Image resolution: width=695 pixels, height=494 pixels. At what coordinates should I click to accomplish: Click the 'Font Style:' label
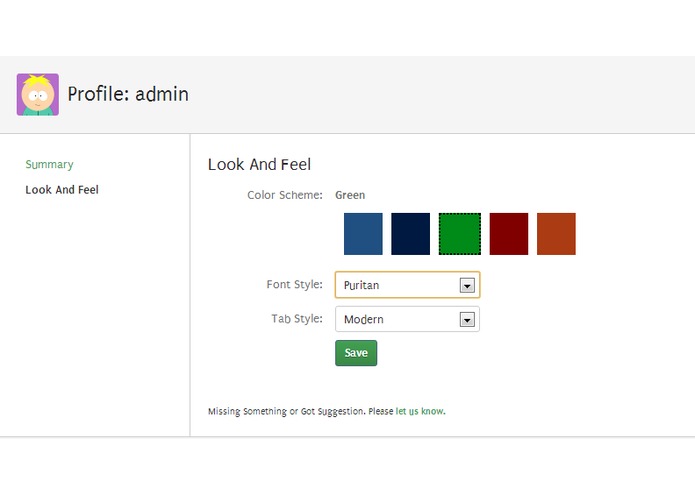295,284
